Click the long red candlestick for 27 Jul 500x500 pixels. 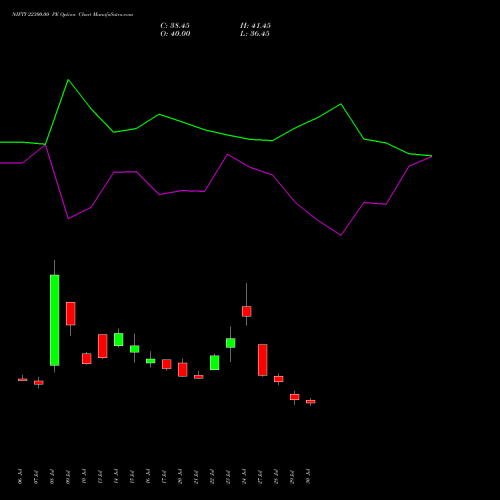[263, 360]
